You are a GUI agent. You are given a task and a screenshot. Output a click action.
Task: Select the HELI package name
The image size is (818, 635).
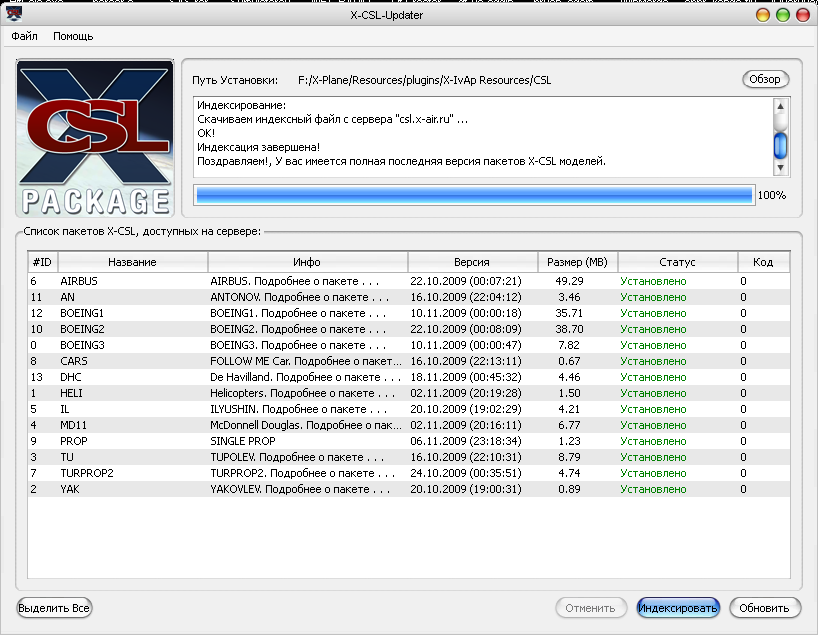click(x=71, y=393)
